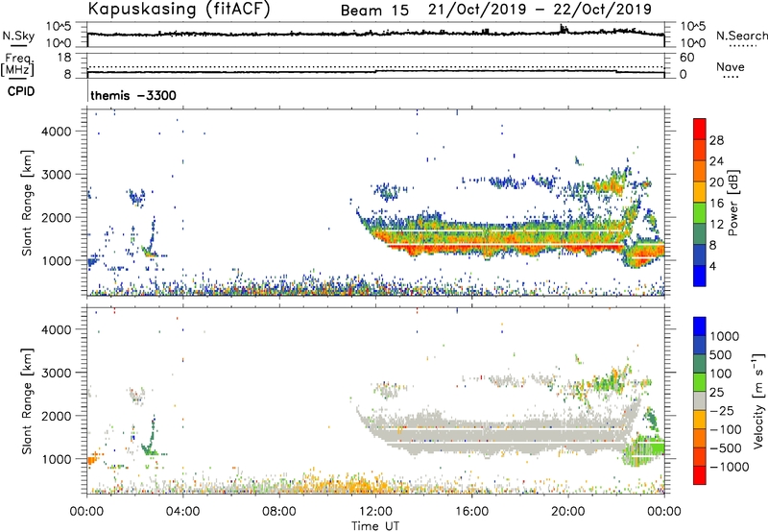Click the "2000" tick on the velocity panel
The height and width of the screenshot is (532, 768).
point(57,416)
